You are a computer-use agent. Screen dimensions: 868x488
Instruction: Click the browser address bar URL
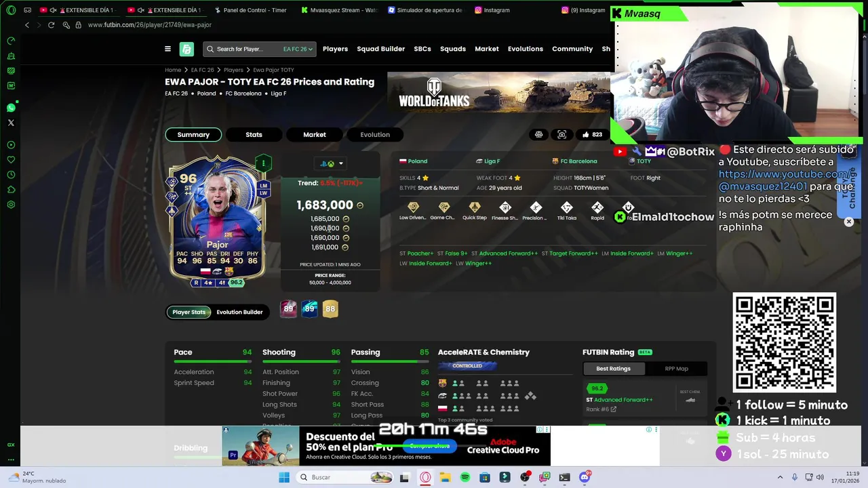coord(149,25)
